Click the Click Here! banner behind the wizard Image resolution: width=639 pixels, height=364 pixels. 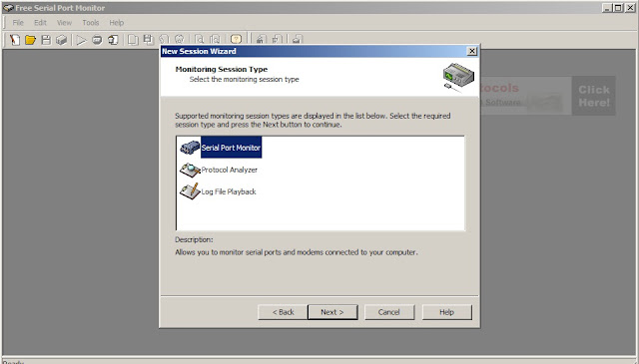click(x=594, y=96)
